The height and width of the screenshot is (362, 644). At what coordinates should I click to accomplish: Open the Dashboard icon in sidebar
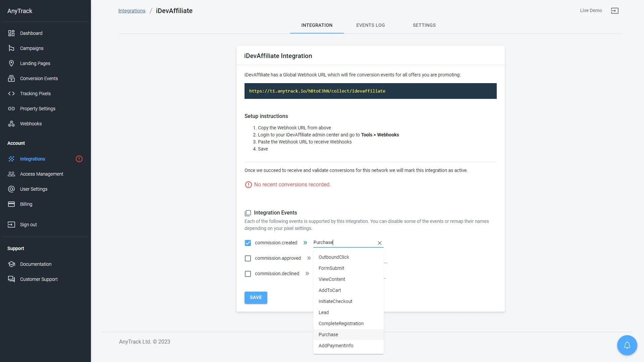(11, 33)
